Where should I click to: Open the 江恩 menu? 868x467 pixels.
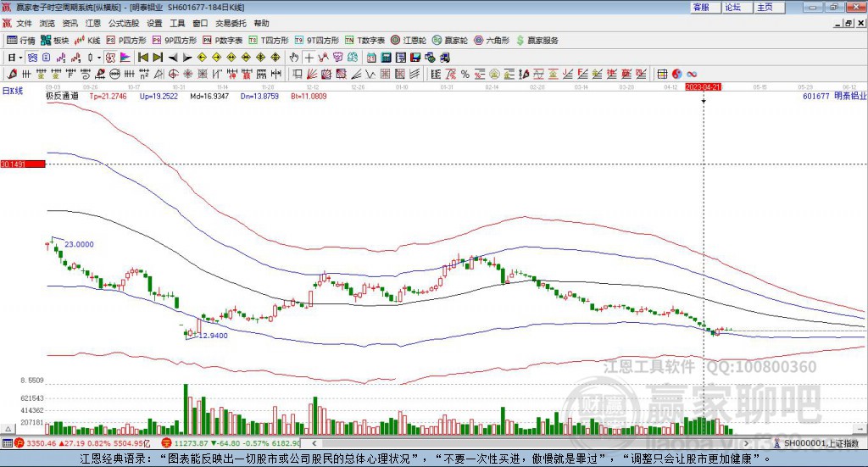pos(92,24)
